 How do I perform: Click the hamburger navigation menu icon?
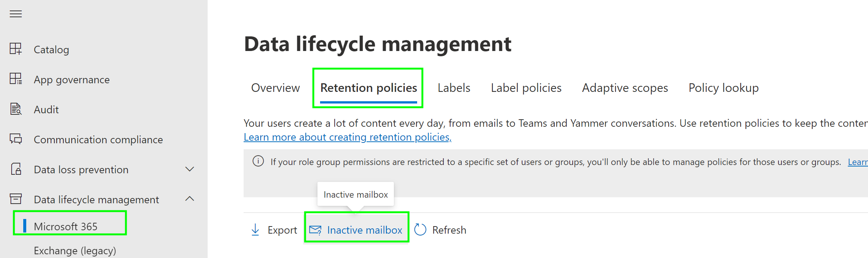(x=16, y=14)
